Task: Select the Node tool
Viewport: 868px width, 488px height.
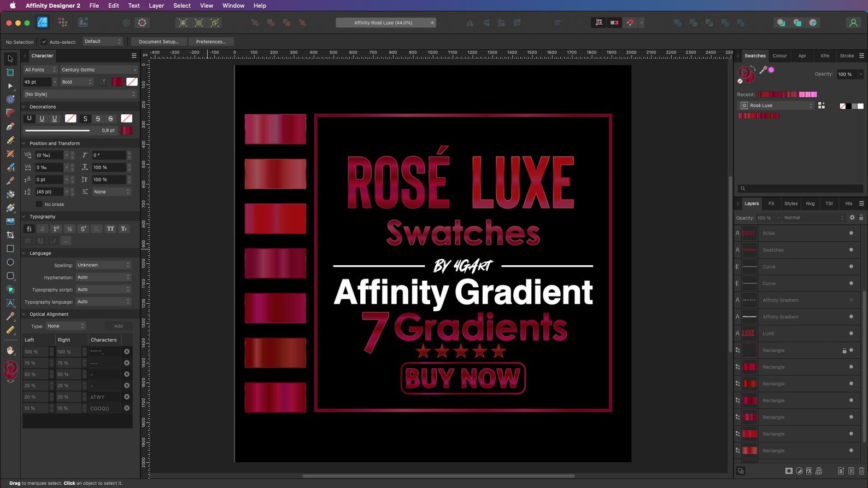Action: [10, 86]
